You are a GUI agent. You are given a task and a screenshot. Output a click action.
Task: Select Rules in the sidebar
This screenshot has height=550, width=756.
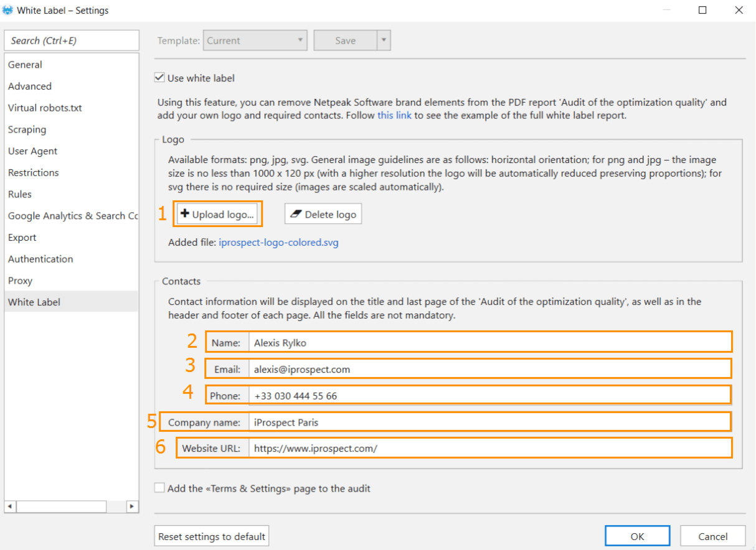click(x=72, y=194)
